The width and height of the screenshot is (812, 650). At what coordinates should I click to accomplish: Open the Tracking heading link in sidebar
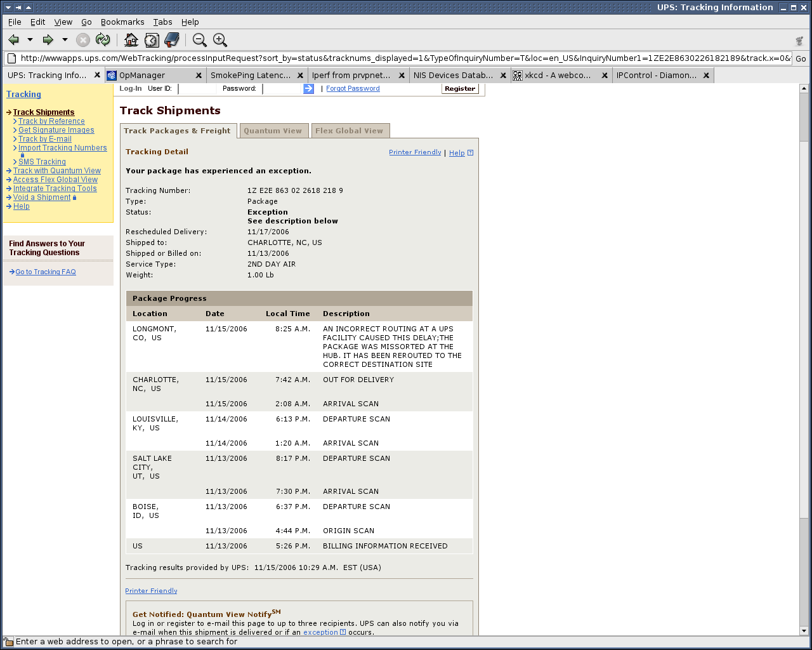[x=23, y=95]
